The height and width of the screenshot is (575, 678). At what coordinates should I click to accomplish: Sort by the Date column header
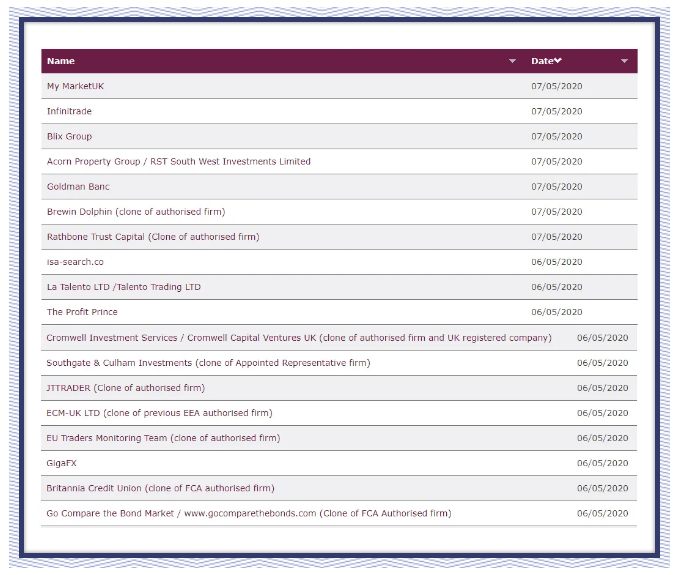pyautogui.click(x=542, y=61)
